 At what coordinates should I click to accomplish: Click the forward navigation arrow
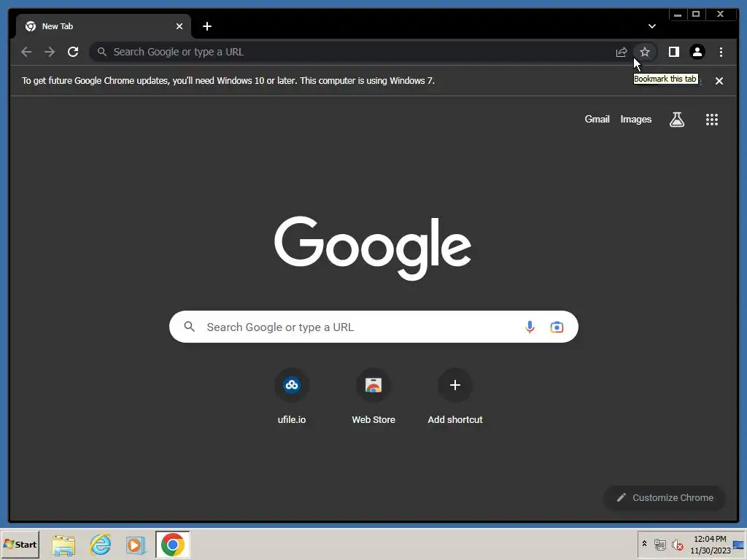tap(50, 52)
